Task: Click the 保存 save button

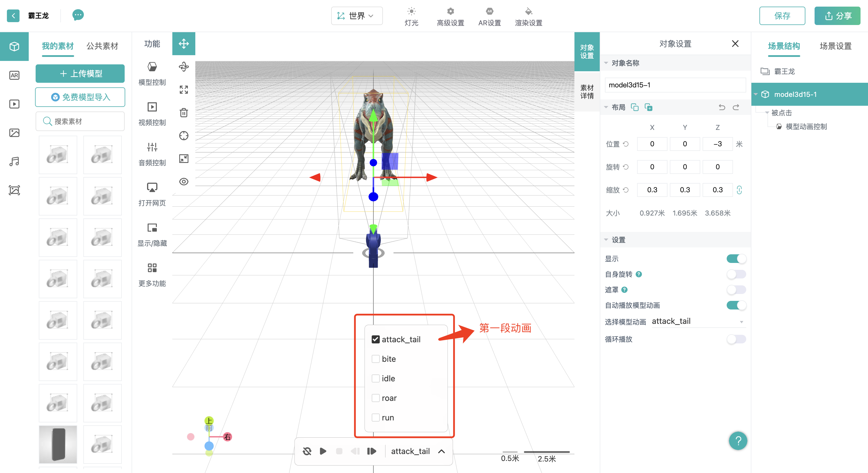Action: click(782, 16)
